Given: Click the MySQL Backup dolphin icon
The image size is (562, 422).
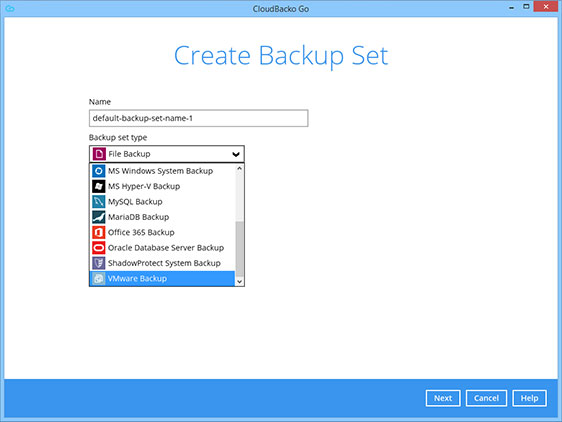Looking at the screenshot, I should coord(99,202).
